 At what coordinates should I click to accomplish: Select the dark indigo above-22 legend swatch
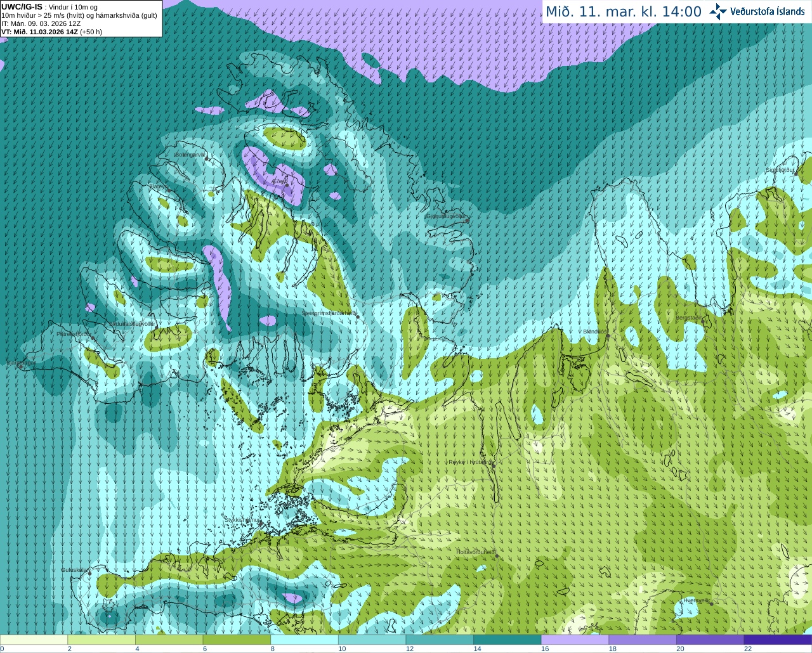point(778,640)
